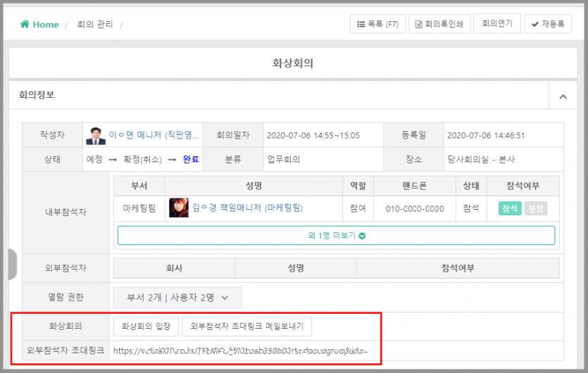
Task: Click the 확정(취소) status step
Action: [142, 160]
